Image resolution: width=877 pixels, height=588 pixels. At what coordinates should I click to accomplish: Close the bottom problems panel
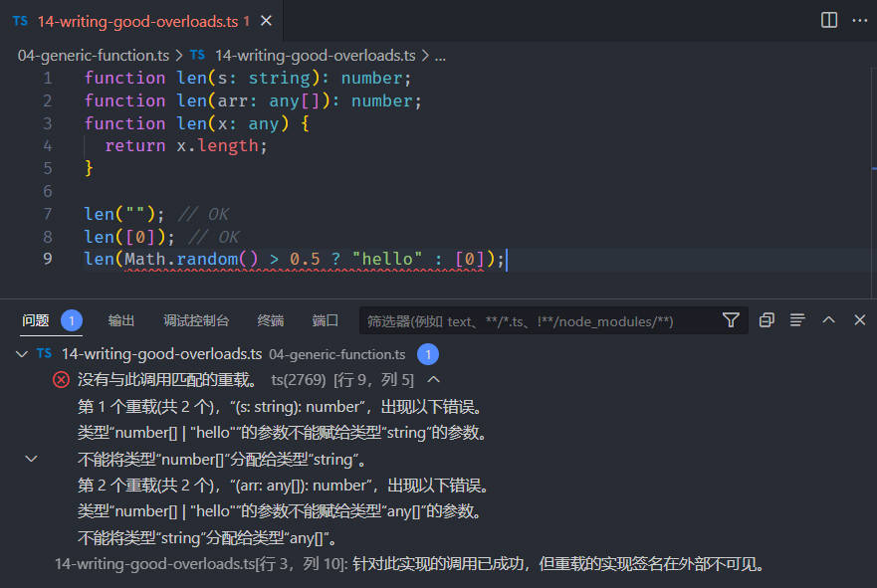pyautogui.click(x=860, y=319)
